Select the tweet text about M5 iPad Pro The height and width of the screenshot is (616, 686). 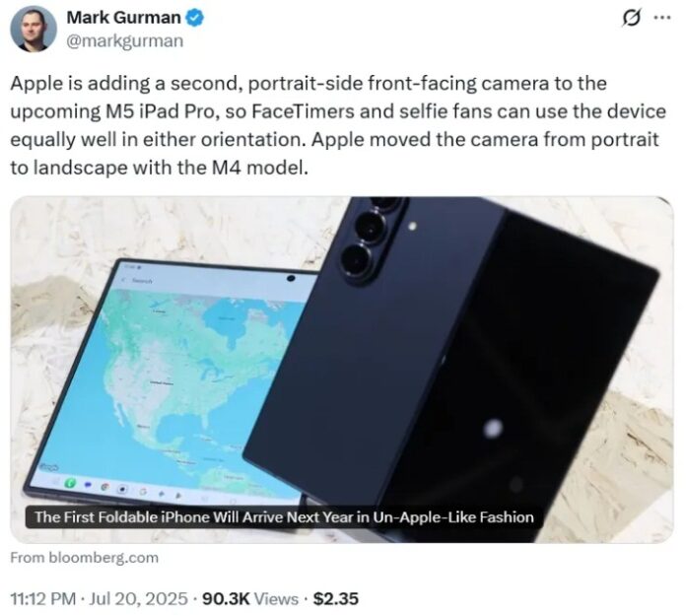(338, 125)
